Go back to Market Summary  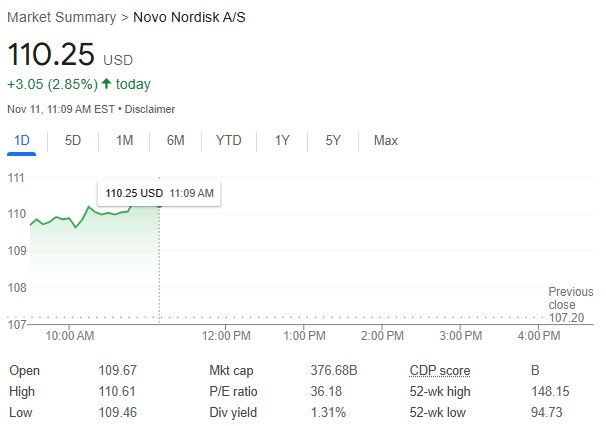[x=61, y=17]
